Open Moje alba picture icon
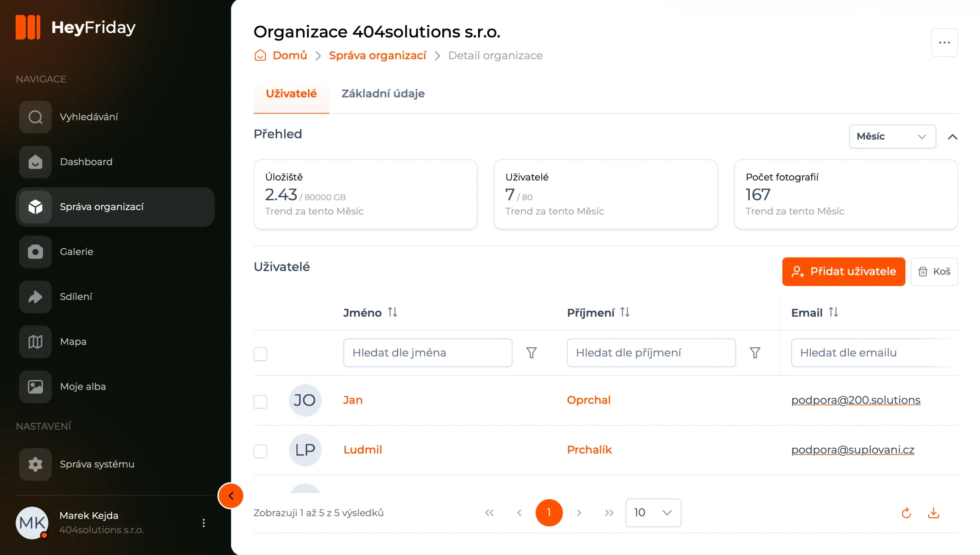This screenshot has width=980, height=555. [x=36, y=386]
